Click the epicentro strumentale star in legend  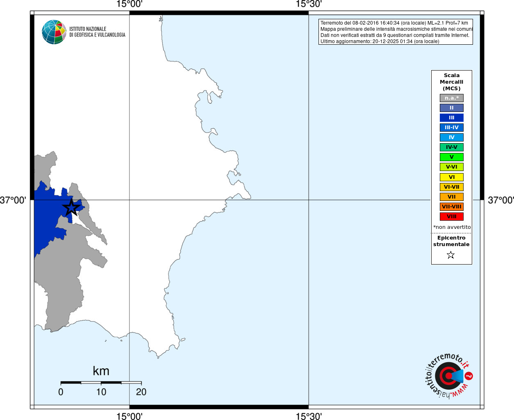tap(451, 255)
